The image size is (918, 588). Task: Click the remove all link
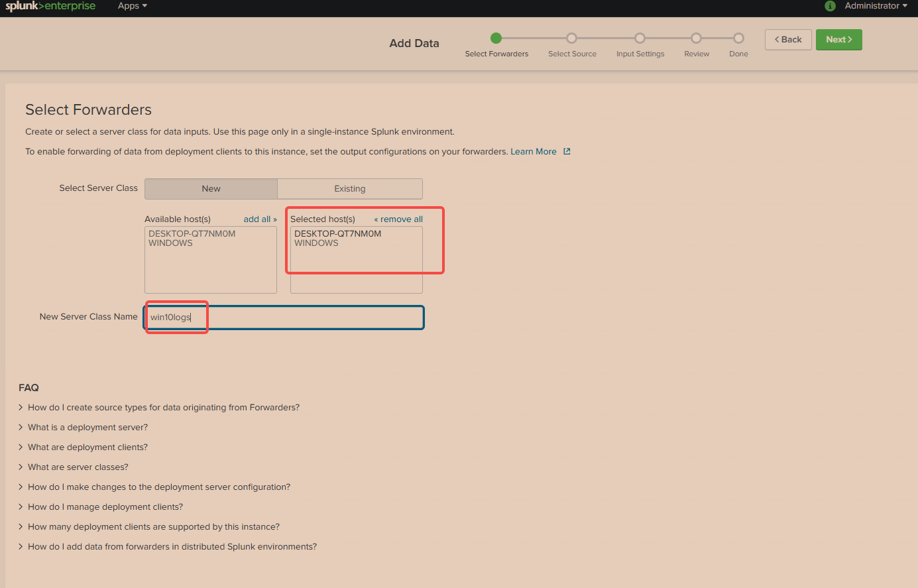click(x=398, y=219)
